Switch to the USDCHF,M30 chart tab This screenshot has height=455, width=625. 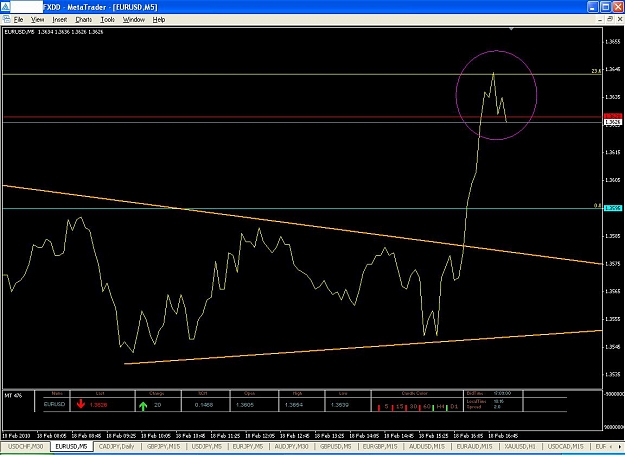click(26, 447)
